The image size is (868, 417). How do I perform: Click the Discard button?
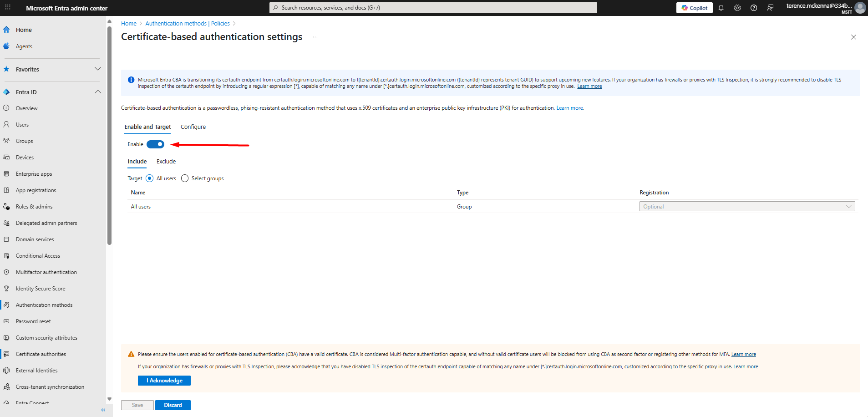tap(173, 405)
